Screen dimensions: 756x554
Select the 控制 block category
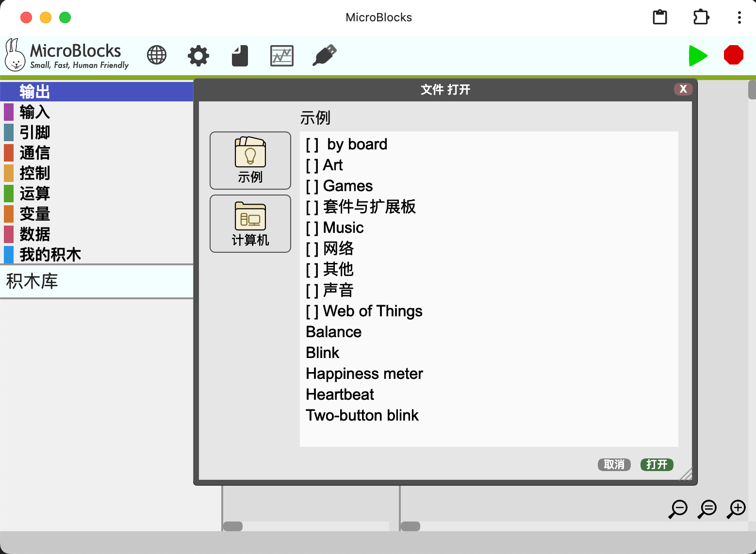click(x=97, y=173)
